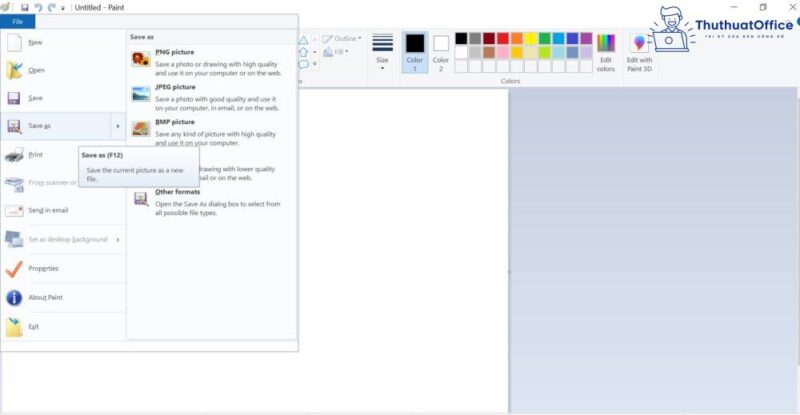Image resolution: width=800 pixels, height=415 pixels.
Task: Click the New document icon in File menu
Action: [x=14, y=43]
